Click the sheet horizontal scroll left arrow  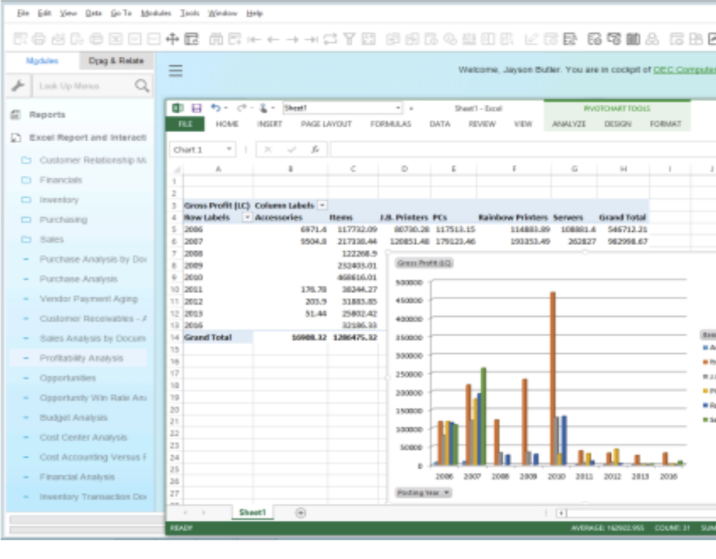561,513
